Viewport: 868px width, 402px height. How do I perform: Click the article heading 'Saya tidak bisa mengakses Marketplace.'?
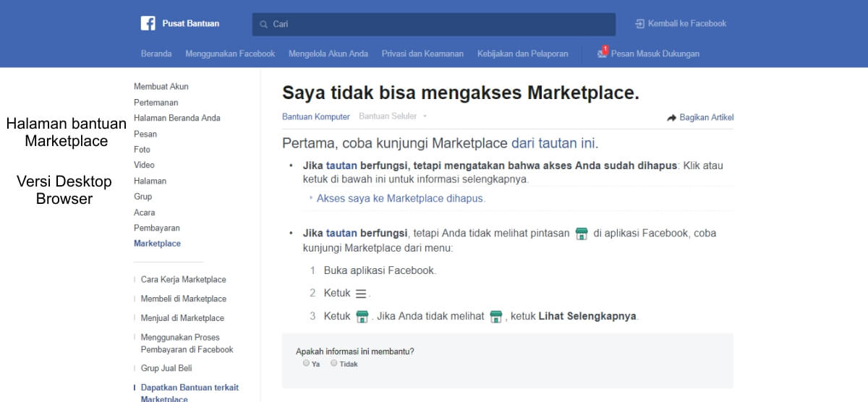pos(461,93)
